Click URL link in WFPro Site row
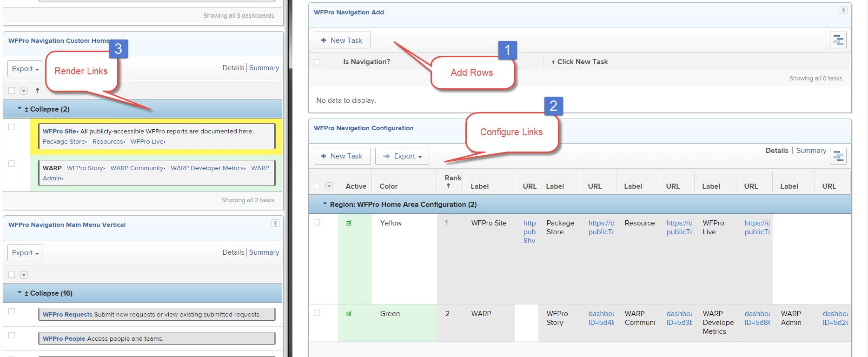The height and width of the screenshot is (357, 868). [x=530, y=232]
